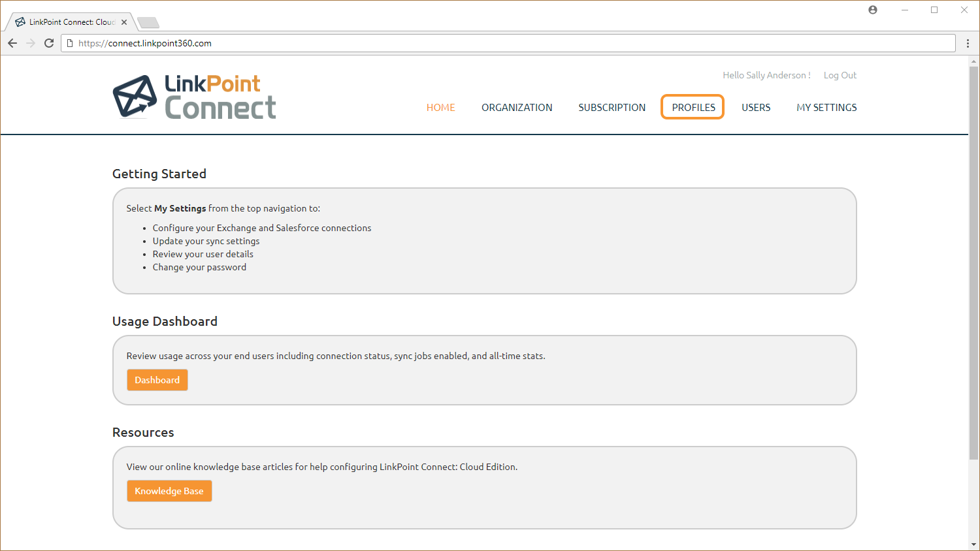The width and height of the screenshot is (980, 551).
Task: Open the ORGANIZATION navigation item
Action: click(x=517, y=108)
